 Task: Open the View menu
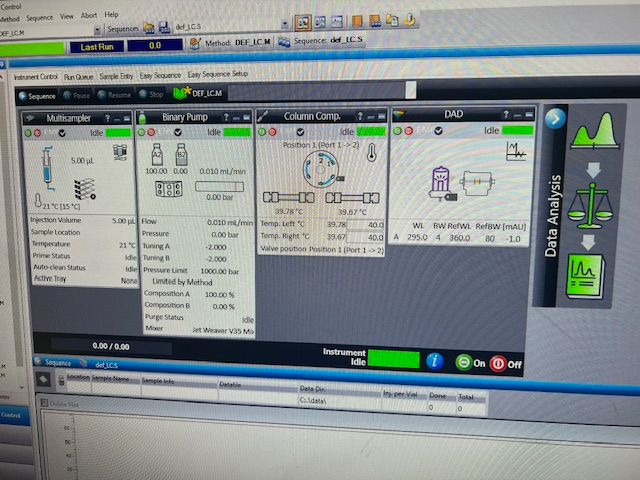pyautogui.click(x=67, y=16)
